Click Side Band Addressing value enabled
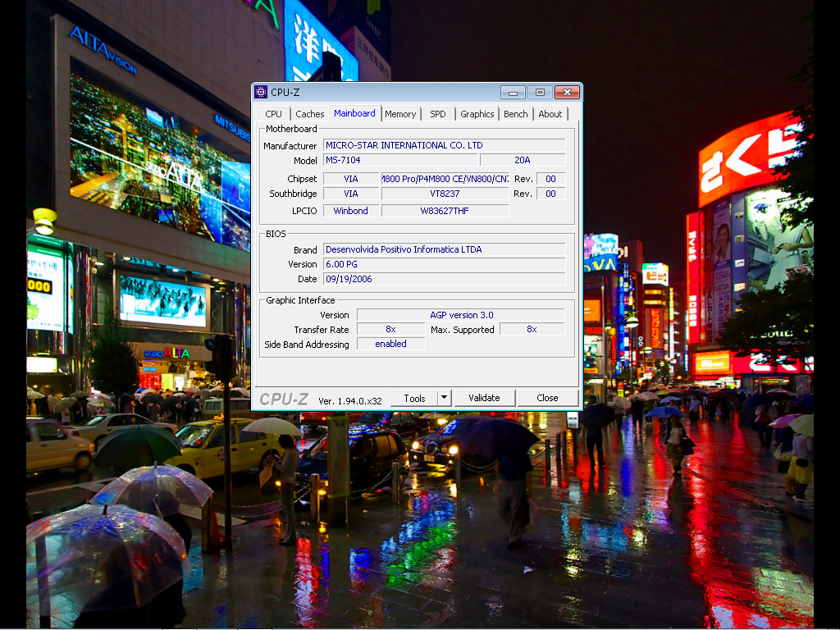This screenshot has height=630, width=840. pos(390,344)
